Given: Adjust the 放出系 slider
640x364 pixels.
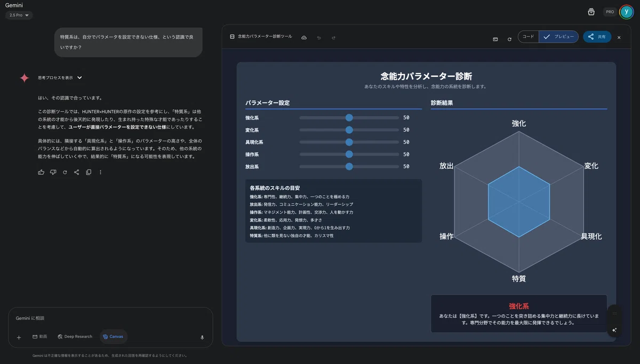Looking at the screenshot, I should tap(349, 167).
